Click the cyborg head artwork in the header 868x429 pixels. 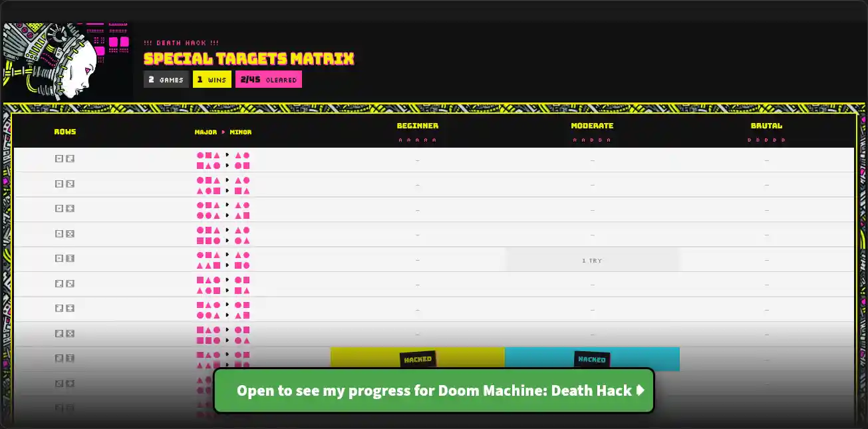pyautogui.click(x=67, y=61)
